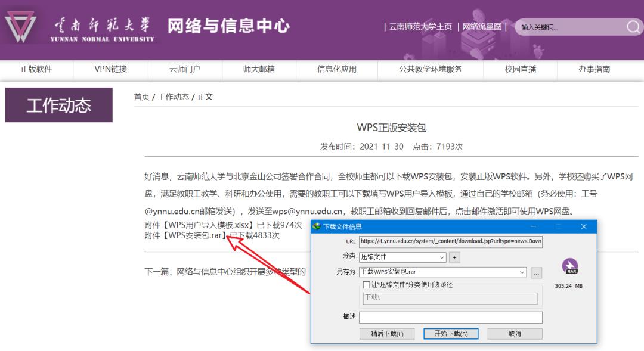Click the search magnifier icon
Screen dimensions: 644x351
633,27
